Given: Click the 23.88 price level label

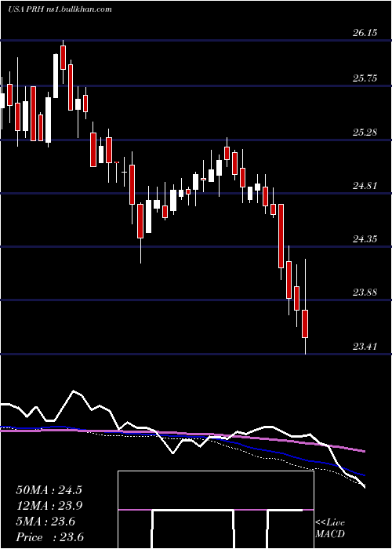Looking at the screenshot, I should pyautogui.click(x=365, y=293).
